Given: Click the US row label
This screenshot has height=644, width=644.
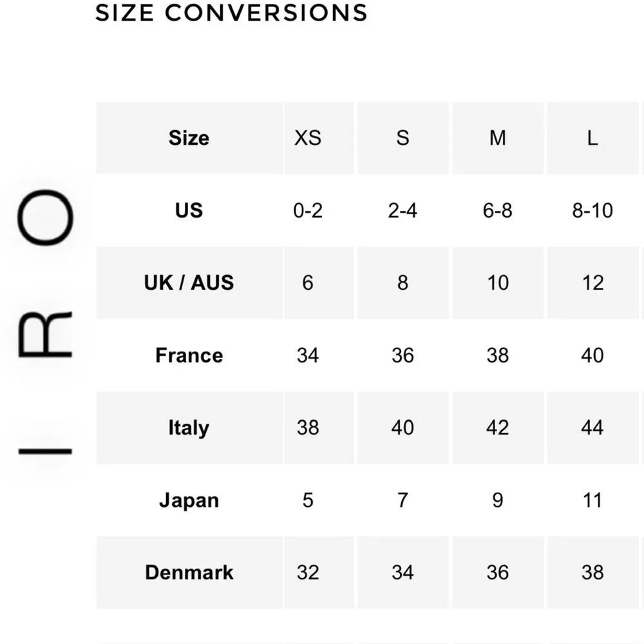Looking at the screenshot, I should (x=189, y=211).
